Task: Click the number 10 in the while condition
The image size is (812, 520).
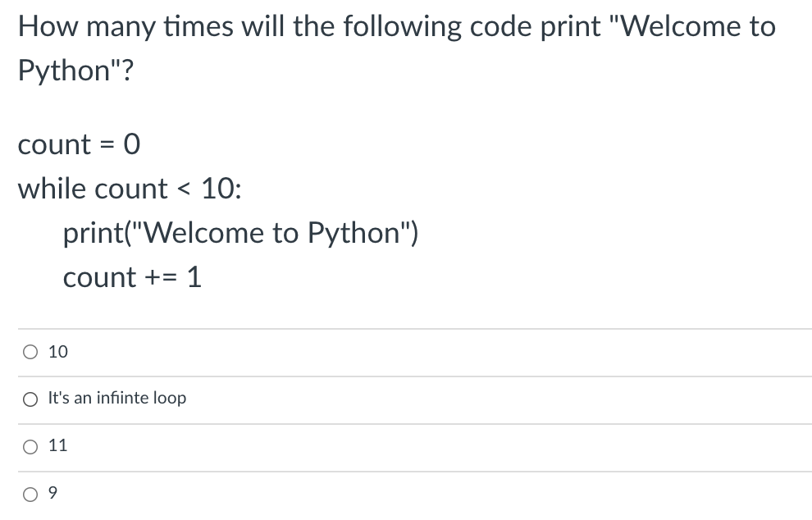Action: [217, 189]
